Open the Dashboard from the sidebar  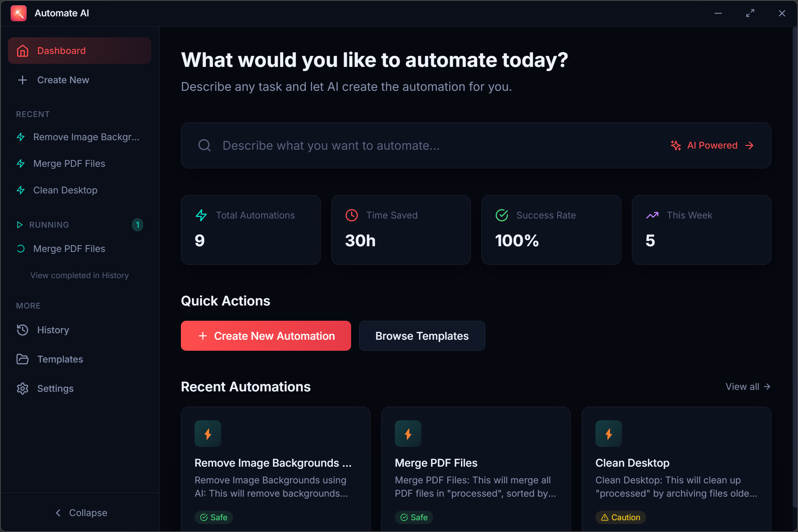(61, 50)
